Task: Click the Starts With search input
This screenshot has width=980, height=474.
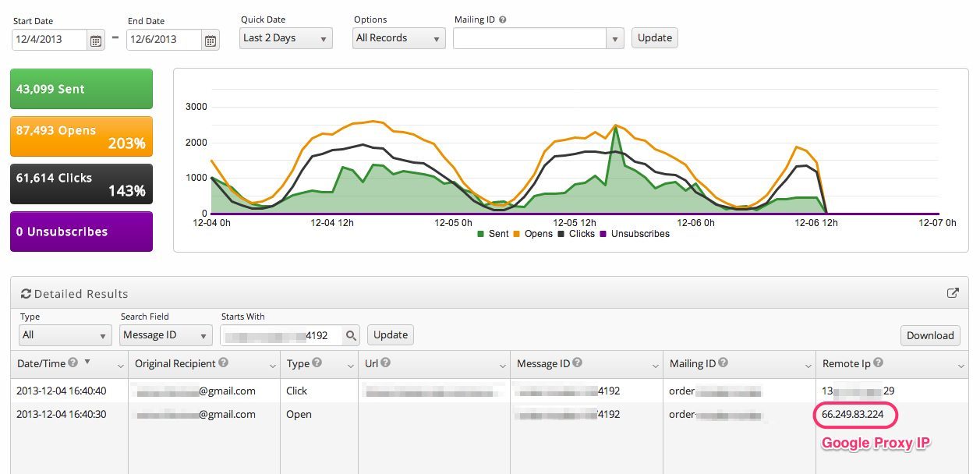Action: click(283, 335)
